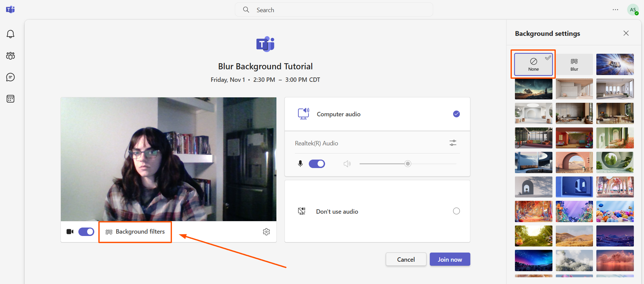This screenshot has width=644, height=284.
Task: Open the Chat icon in sidebar
Action: [x=10, y=77]
